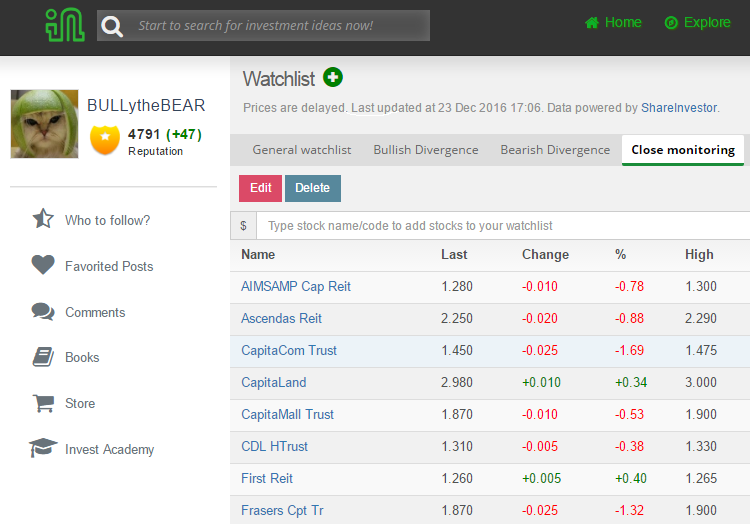
Task: Click Ascendas Reit last price 2.250
Action: (457, 318)
